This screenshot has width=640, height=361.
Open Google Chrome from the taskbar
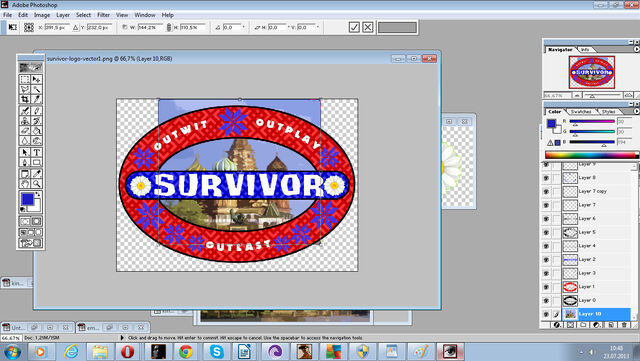point(186,351)
